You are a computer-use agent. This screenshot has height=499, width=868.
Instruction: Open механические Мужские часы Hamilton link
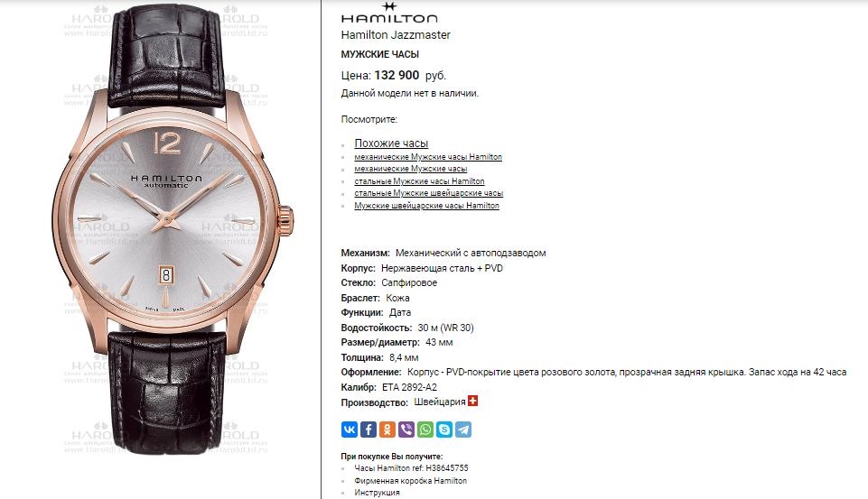click(428, 157)
